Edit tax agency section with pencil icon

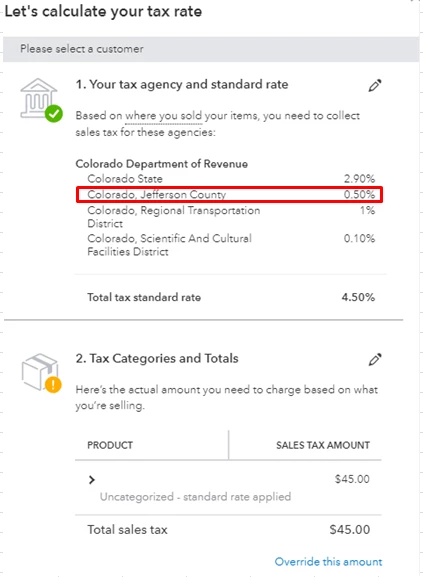[375, 85]
